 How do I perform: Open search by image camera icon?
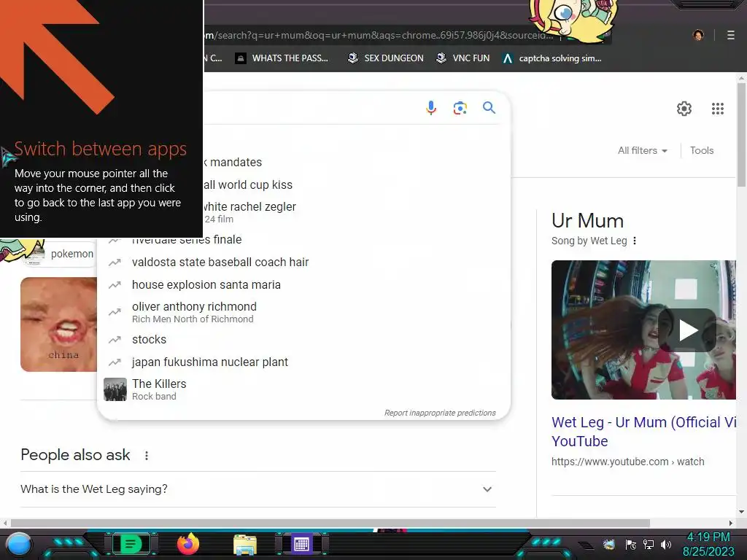[x=460, y=108]
